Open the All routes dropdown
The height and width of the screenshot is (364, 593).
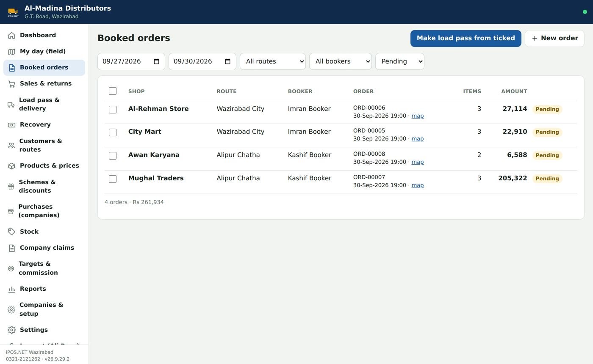tap(273, 61)
